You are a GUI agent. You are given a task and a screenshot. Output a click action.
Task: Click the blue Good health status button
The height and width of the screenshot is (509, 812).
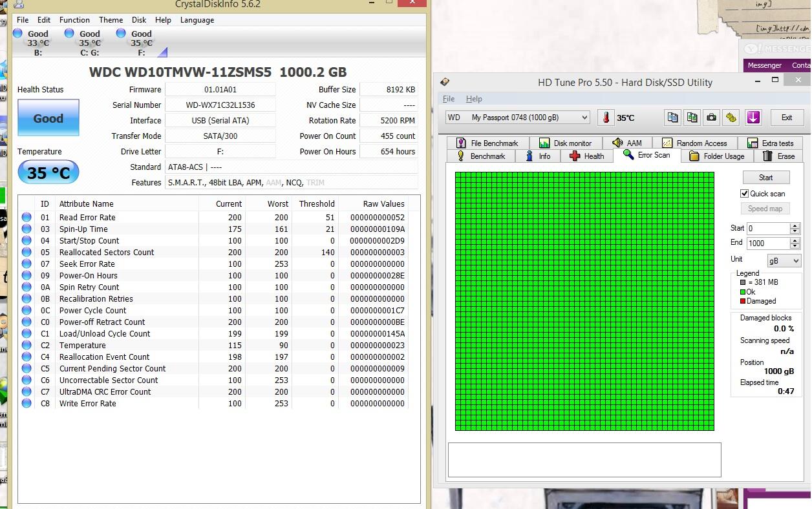[x=48, y=118]
